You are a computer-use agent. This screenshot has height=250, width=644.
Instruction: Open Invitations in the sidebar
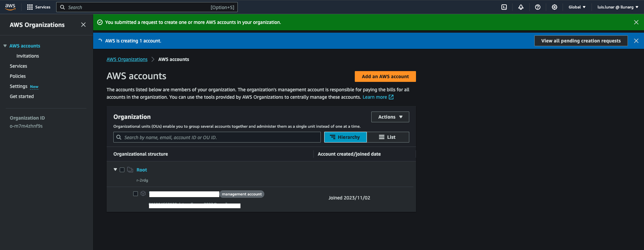click(28, 56)
